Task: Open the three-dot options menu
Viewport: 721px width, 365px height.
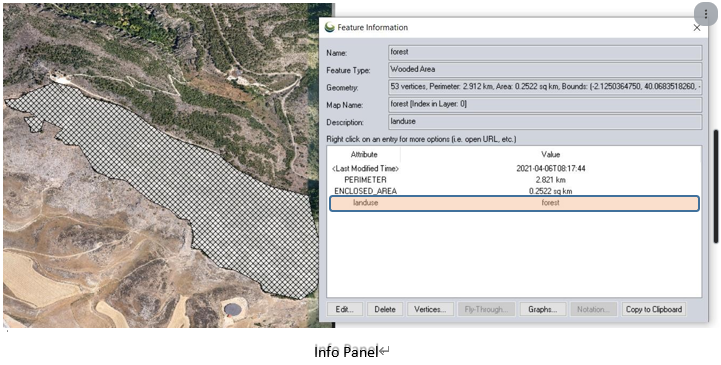Action: (705, 15)
